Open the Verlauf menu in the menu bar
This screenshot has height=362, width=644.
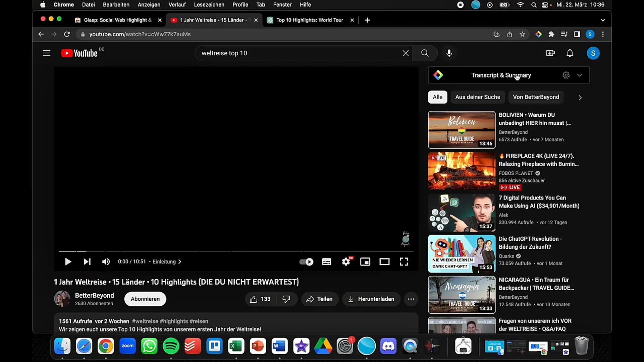[177, 5]
